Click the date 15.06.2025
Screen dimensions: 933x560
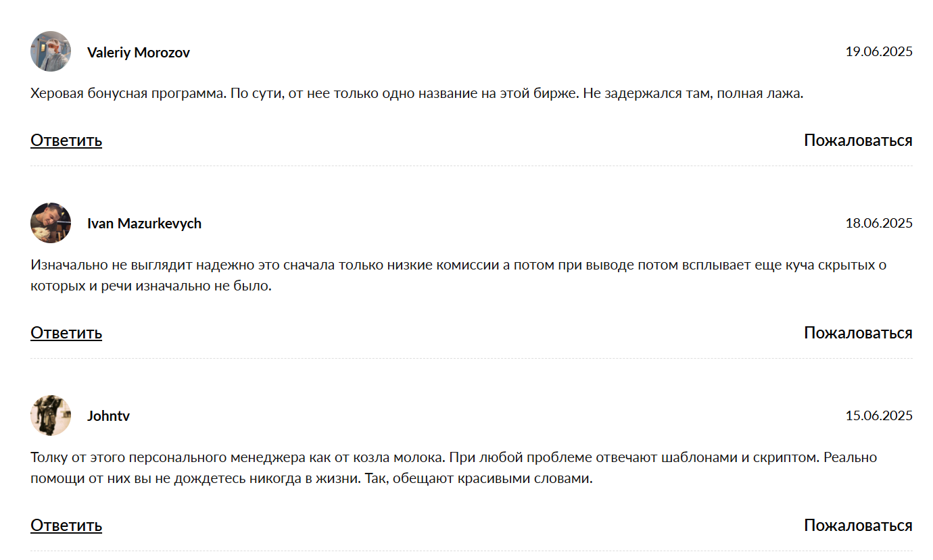[879, 415]
